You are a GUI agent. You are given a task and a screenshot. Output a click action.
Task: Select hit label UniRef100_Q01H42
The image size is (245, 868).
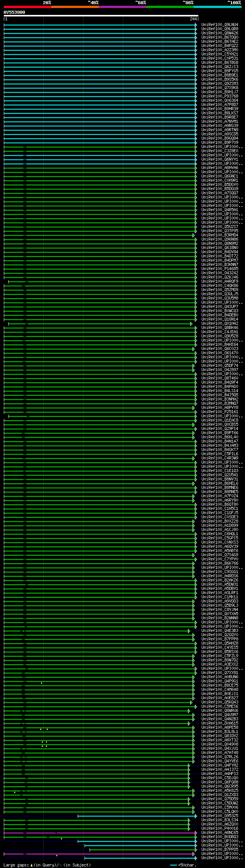pyautogui.click(x=220, y=323)
